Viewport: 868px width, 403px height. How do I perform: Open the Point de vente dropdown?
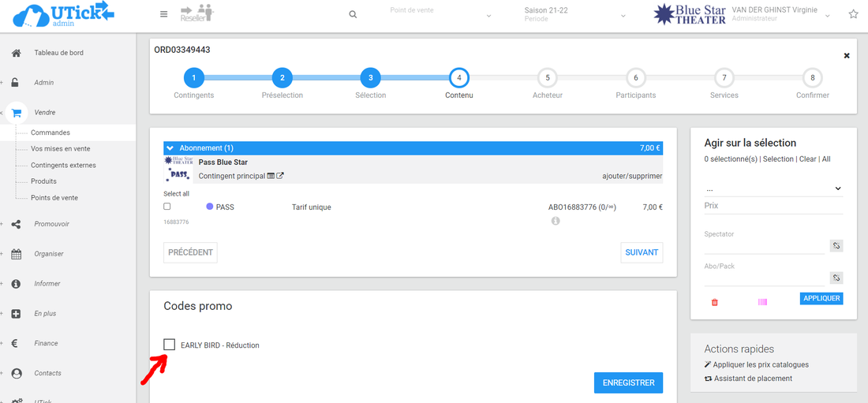(440, 15)
